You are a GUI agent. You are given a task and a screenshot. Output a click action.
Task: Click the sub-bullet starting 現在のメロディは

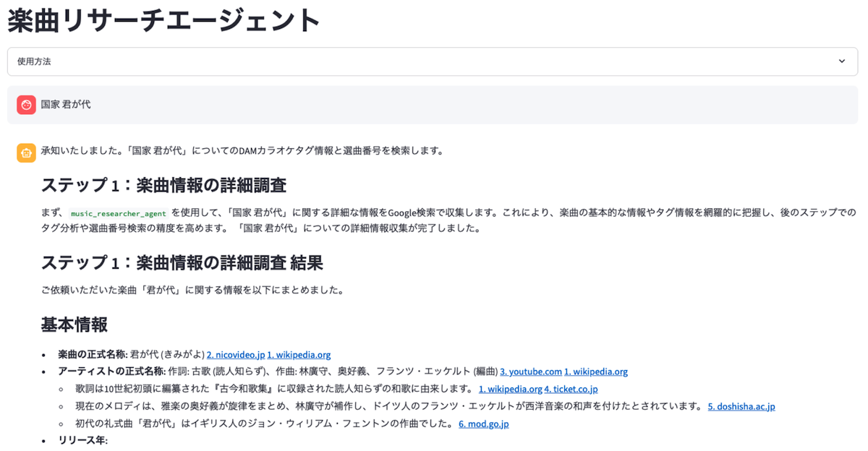[x=388, y=406]
